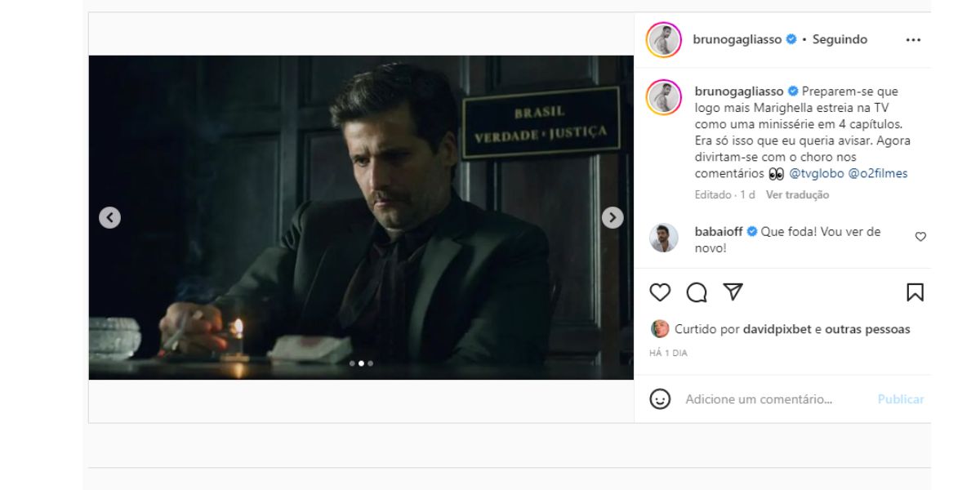Select first carousel dot indicator
The height and width of the screenshot is (490, 980).
coord(352,363)
